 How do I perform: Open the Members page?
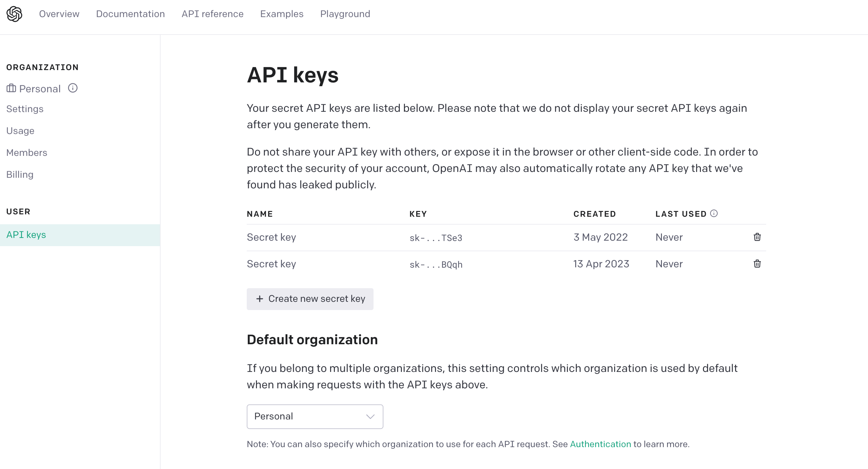tap(27, 153)
